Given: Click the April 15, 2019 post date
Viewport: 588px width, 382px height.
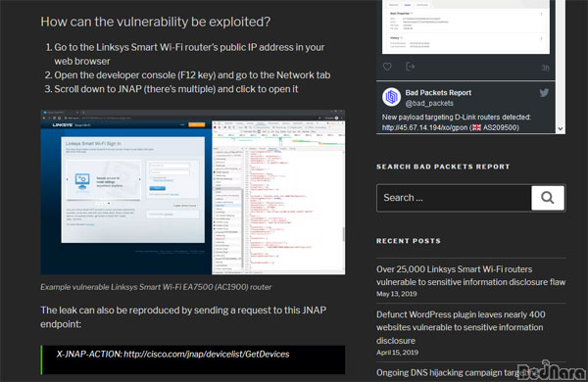Looking at the screenshot, I should [397, 353].
